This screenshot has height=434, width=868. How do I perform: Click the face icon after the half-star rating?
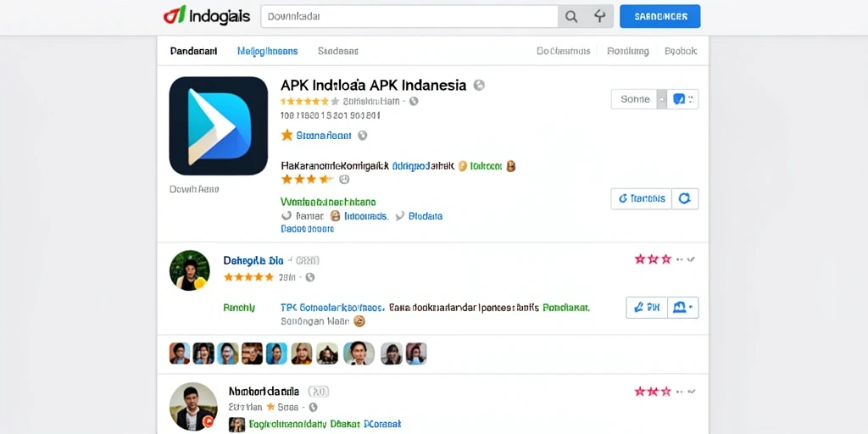point(344,180)
